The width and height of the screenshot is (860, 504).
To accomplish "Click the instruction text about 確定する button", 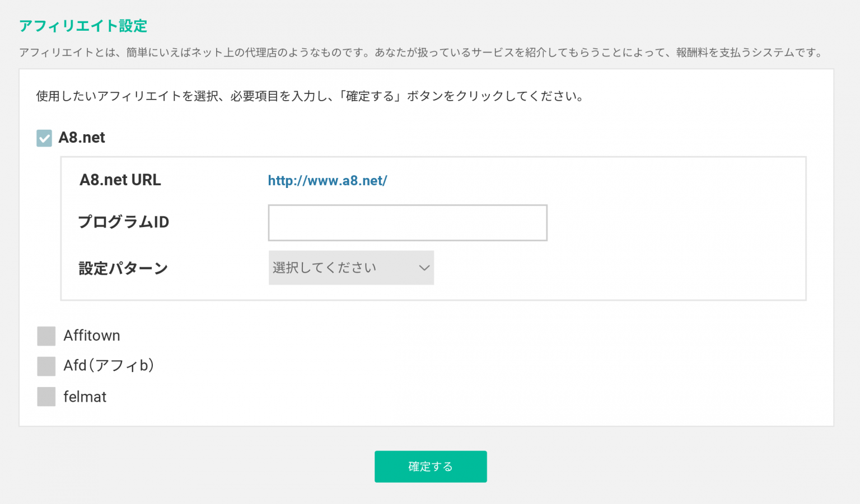I will point(311,96).
